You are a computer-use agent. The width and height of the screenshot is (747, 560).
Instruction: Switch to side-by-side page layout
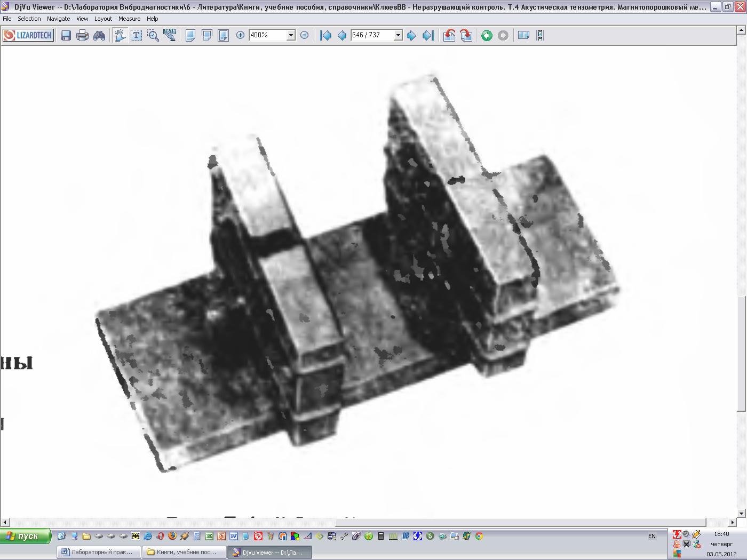tap(224, 35)
